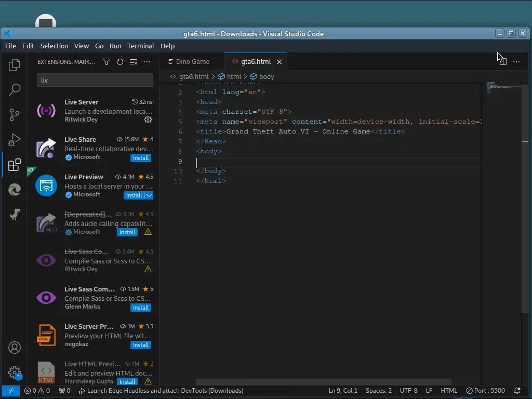
Task: Open the Run menu
Action: pos(115,46)
